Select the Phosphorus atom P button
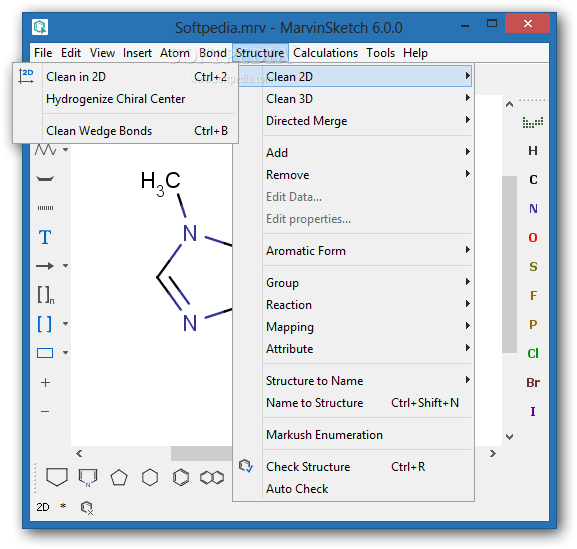 click(533, 324)
